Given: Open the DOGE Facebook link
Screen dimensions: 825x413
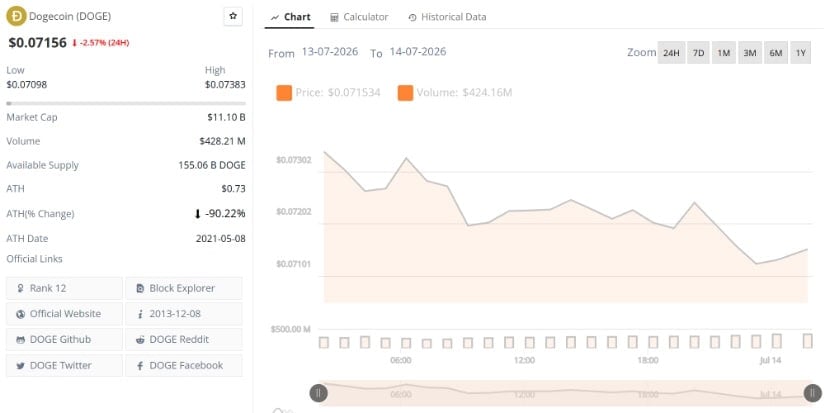Looking at the screenshot, I should point(184,365).
